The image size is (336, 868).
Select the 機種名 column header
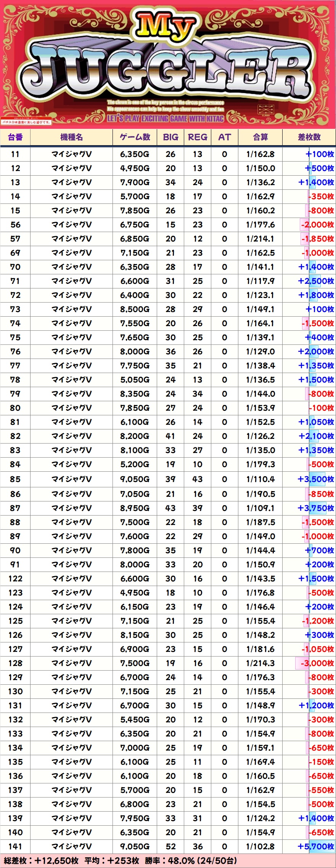pos(71,137)
